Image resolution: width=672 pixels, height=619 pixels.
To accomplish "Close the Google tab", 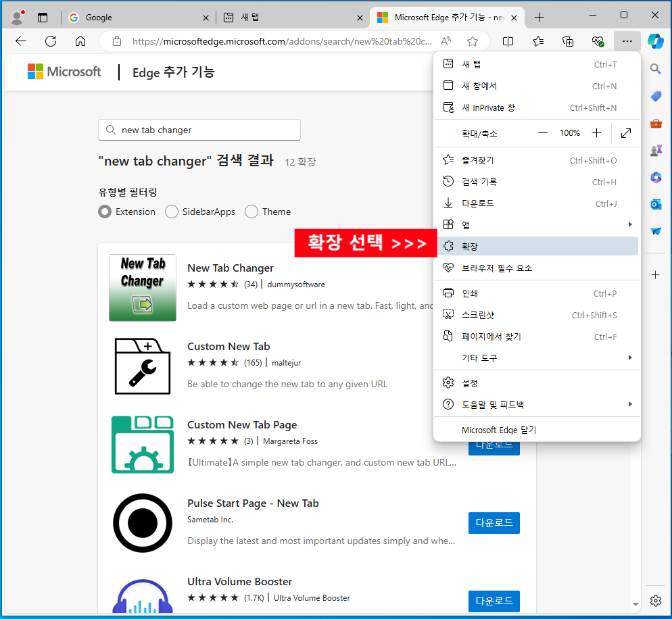I will [x=206, y=18].
